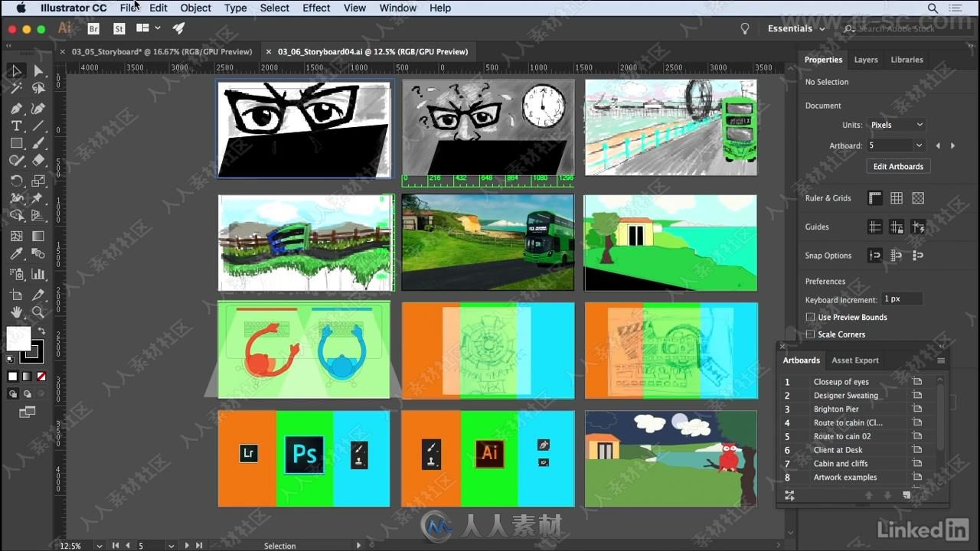Click New Artboard icon in Artboards panel
Viewport: 980px width, 551px height.
coord(906,495)
